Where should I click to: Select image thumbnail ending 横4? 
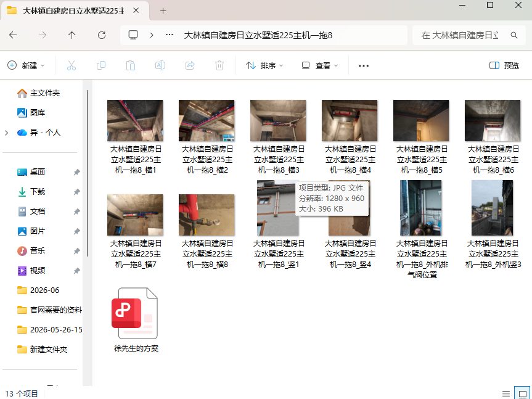point(350,120)
